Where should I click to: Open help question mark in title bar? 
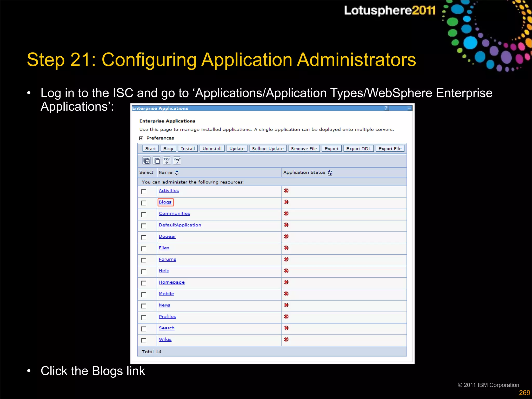(x=386, y=108)
